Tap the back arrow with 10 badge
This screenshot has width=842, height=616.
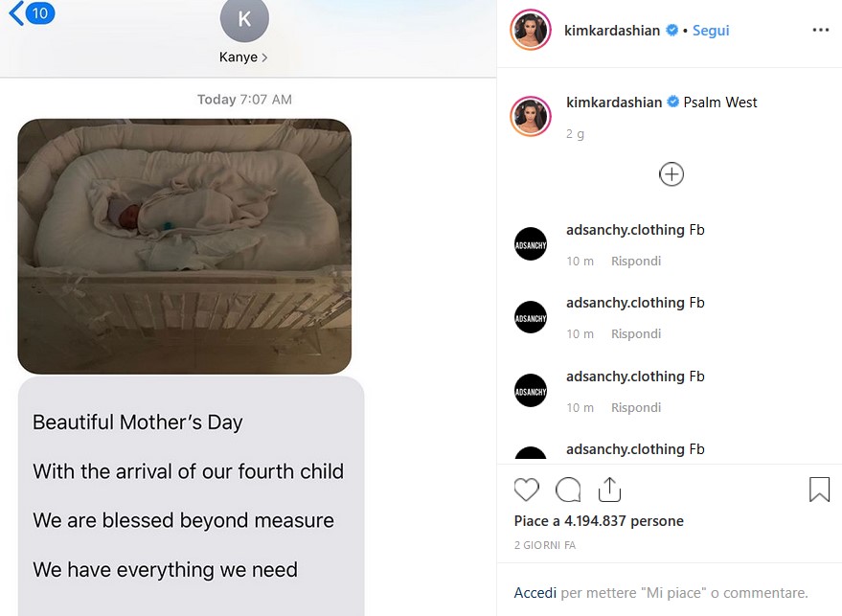[x=29, y=14]
